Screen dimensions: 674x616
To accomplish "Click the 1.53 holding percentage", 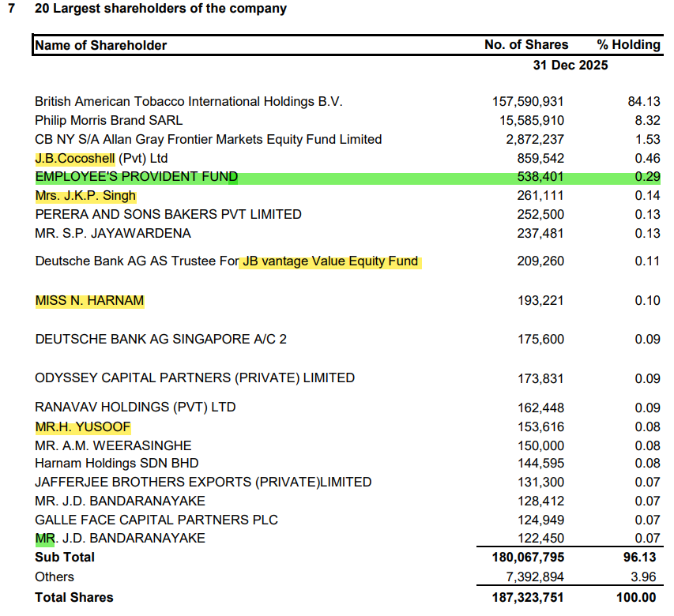I will point(647,139).
